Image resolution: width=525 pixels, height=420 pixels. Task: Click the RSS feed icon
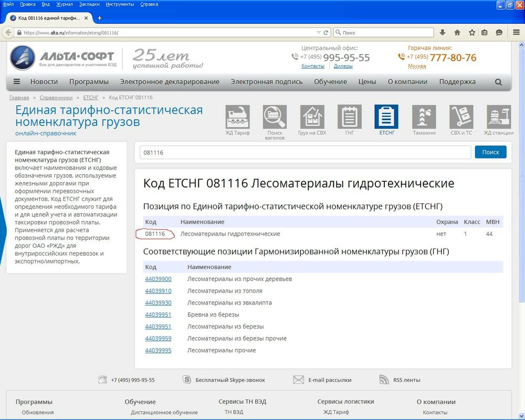click(x=384, y=380)
